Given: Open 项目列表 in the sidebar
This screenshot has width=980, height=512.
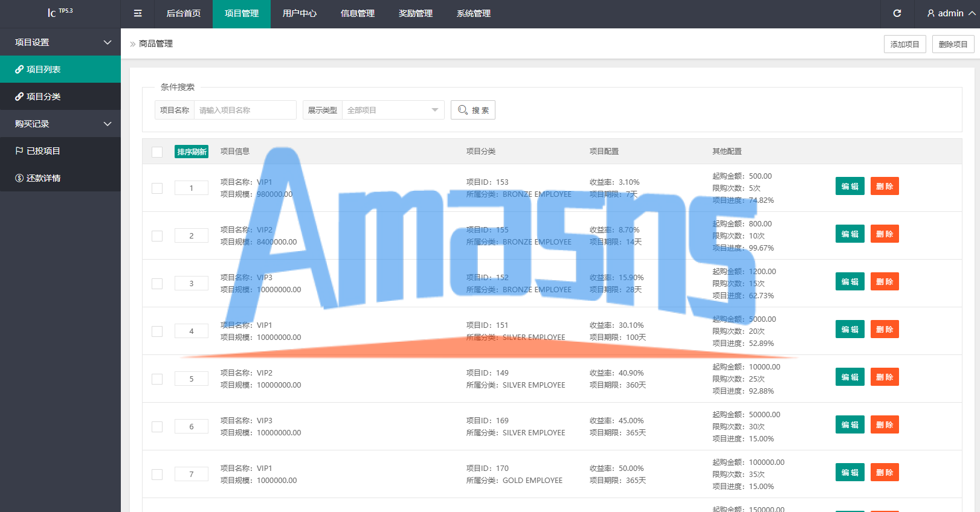Looking at the screenshot, I should pos(60,69).
